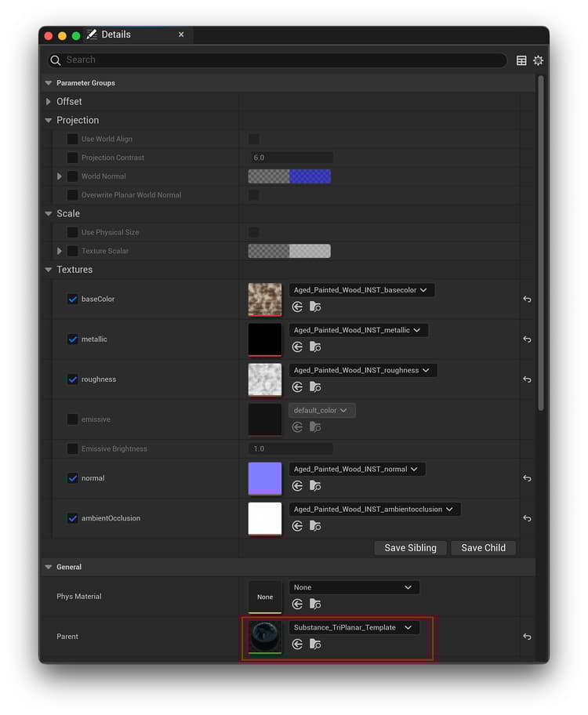Image resolution: width=588 pixels, height=715 pixels.
Task: Use selected asset for ambientOcclusion texture
Action: click(x=297, y=526)
